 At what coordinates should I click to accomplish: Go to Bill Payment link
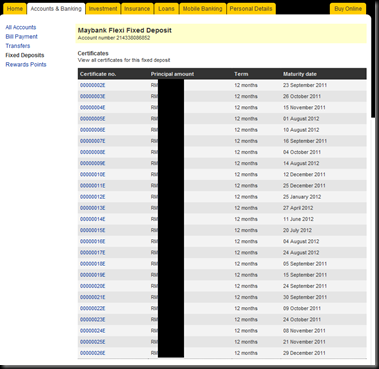pyautogui.click(x=21, y=37)
